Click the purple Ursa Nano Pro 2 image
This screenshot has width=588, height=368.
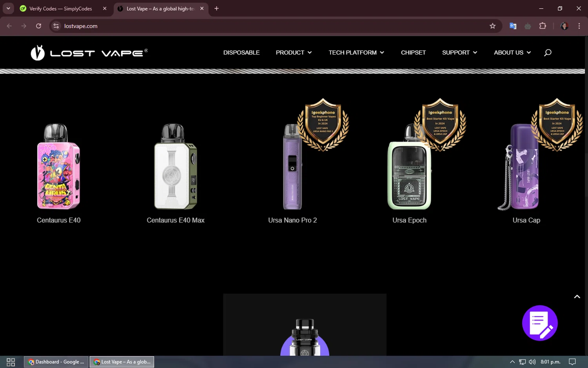292,166
